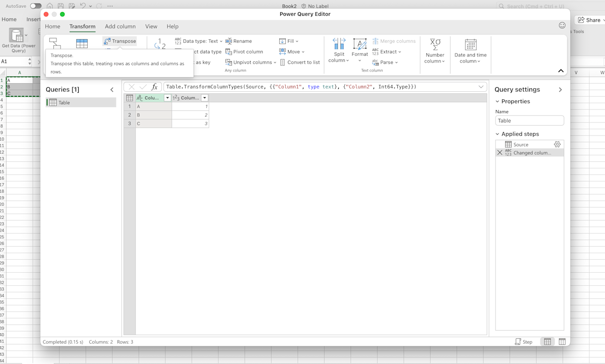
Task: Open the Help ribbon tab
Action: click(172, 26)
